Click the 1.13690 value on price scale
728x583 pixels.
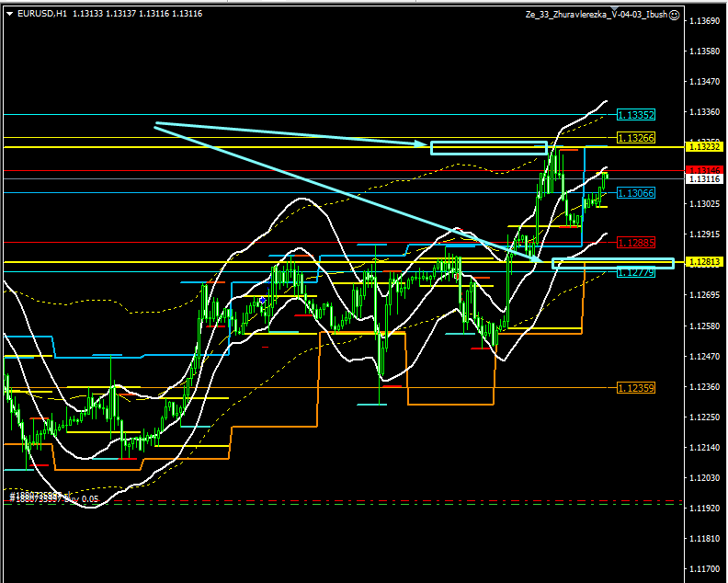pos(704,20)
